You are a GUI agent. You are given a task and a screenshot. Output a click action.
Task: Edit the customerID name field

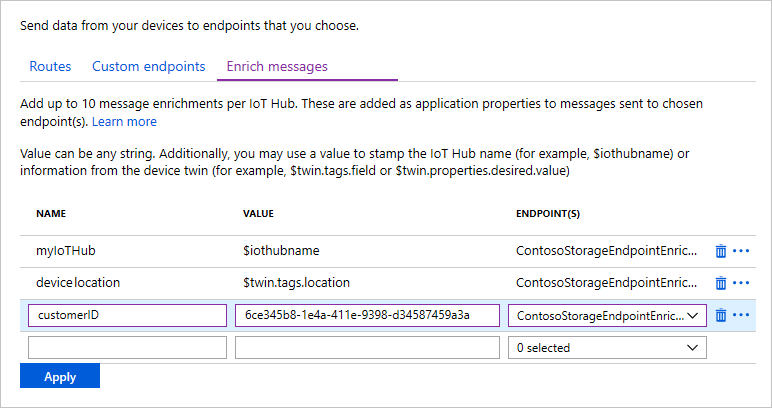point(127,316)
